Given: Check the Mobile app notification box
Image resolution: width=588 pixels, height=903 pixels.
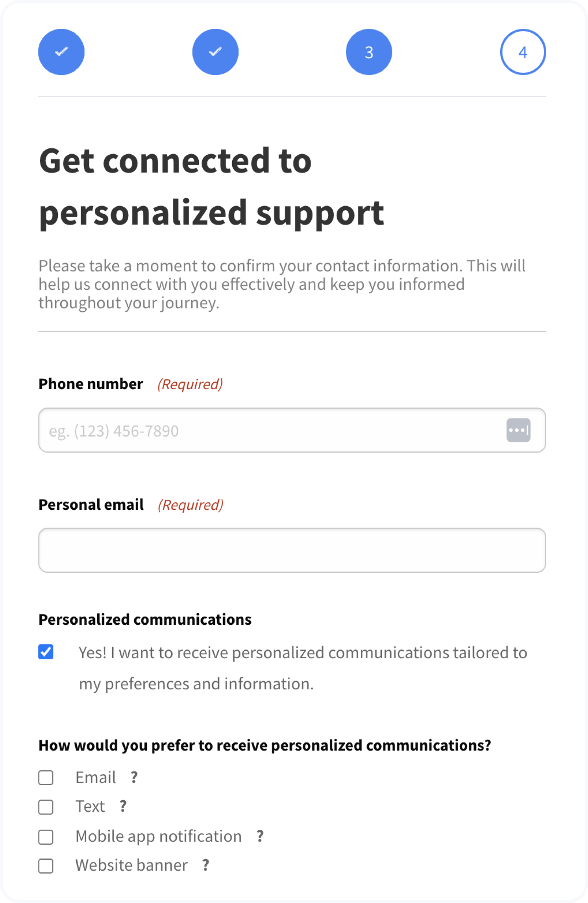Looking at the screenshot, I should pyautogui.click(x=46, y=837).
